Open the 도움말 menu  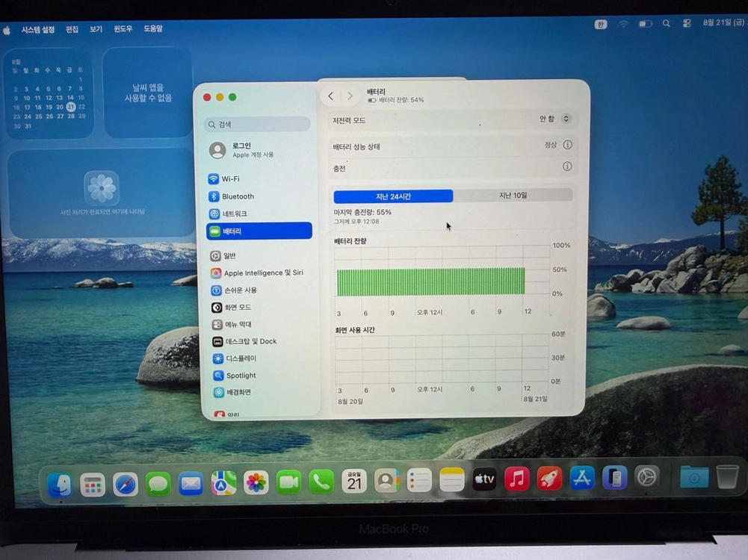[153, 28]
